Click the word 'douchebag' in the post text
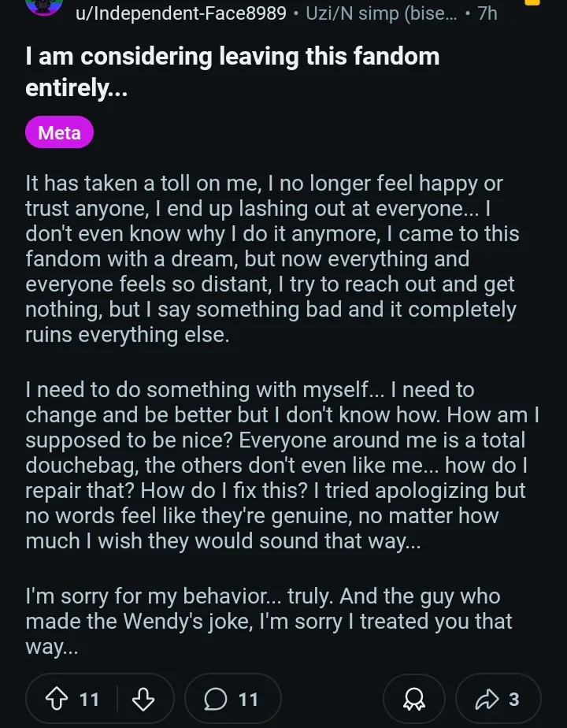The image size is (567, 728). (x=82, y=466)
